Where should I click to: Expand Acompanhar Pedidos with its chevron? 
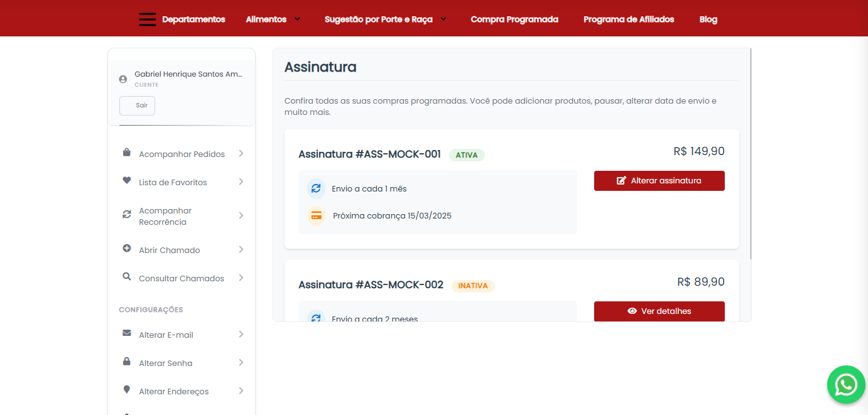coord(241,153)
